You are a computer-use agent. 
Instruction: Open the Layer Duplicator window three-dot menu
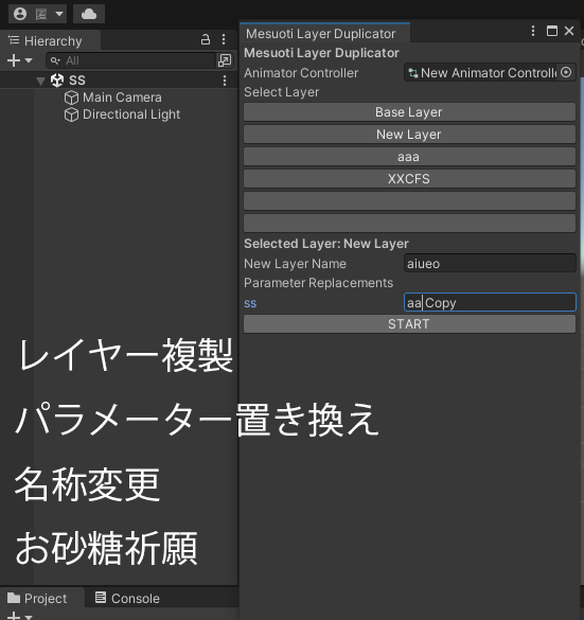[533, 31]
